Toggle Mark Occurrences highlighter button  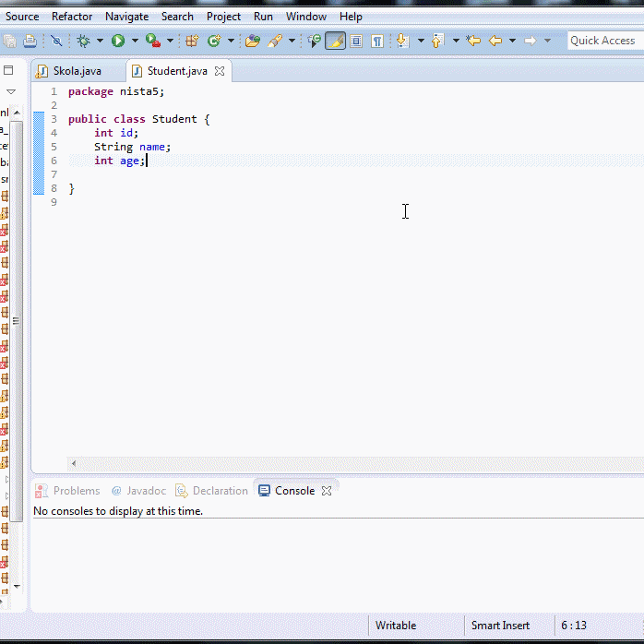[x=335, y=41]
